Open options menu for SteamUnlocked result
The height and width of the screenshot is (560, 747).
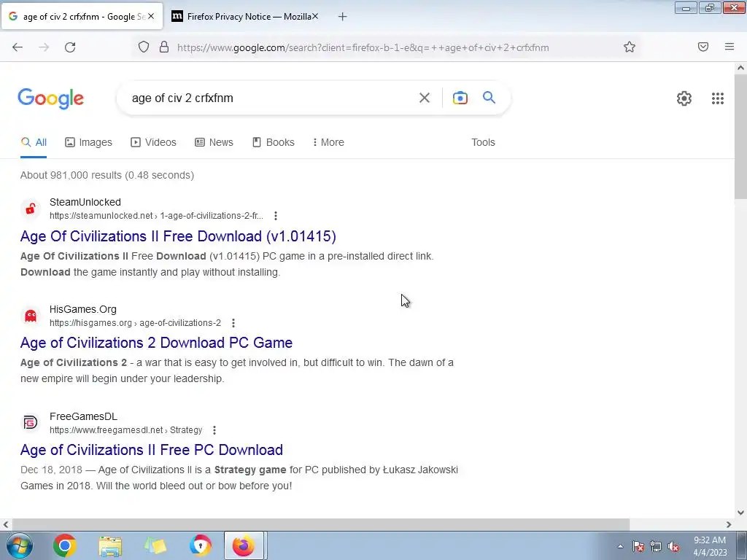pyautogui.click(x=275, y=216)
